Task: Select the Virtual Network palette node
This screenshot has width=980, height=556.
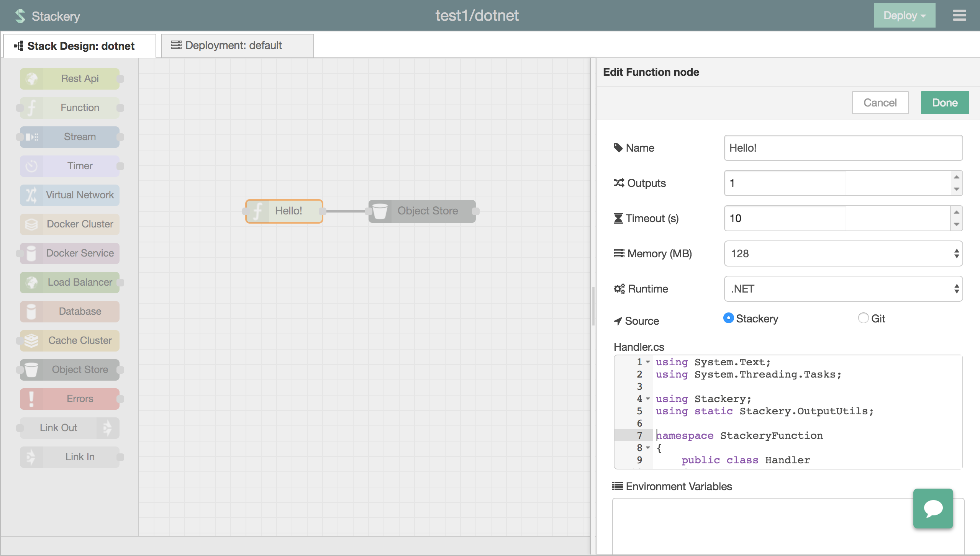Action: pyautogui.click(x=70, y=195)
